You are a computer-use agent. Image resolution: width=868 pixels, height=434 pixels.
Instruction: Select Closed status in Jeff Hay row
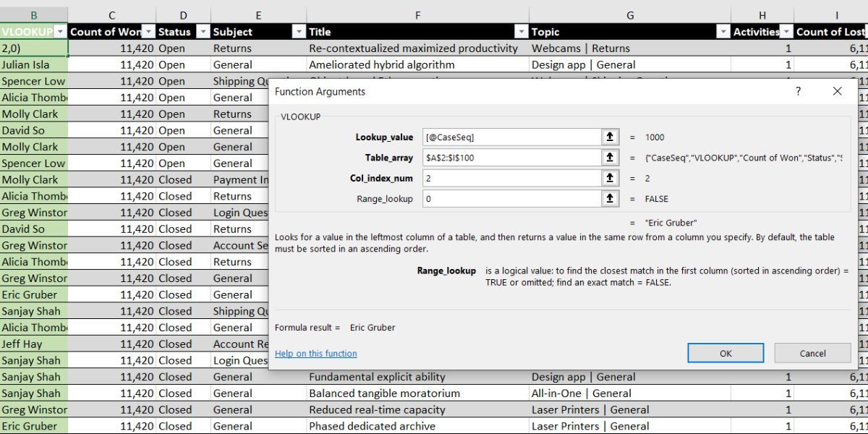click(x=183, y=344)
